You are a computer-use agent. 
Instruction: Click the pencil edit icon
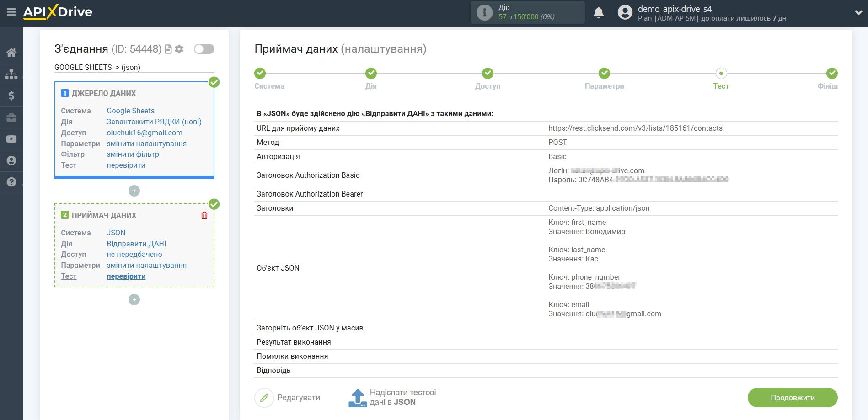click(264, 398)
